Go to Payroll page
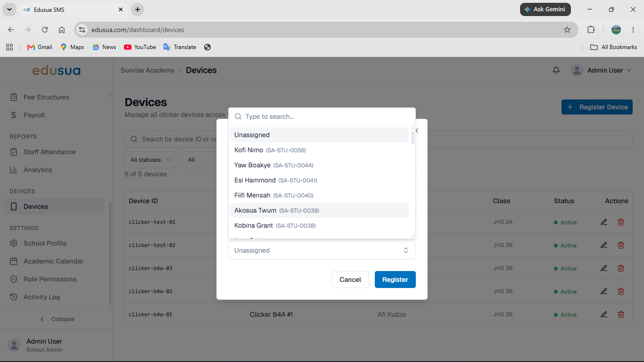This screenshot has height=362, width=644. click(54, 115)
